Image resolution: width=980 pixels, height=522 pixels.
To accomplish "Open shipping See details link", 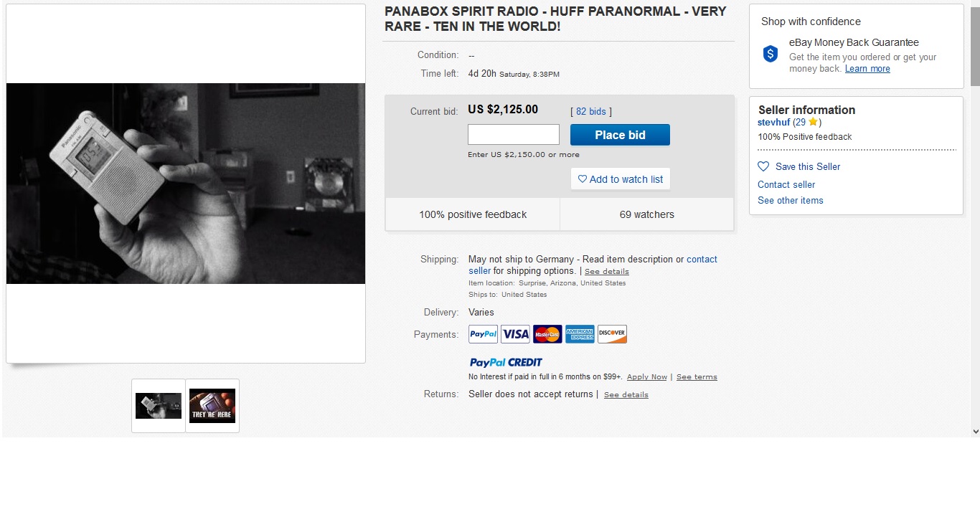I will click(607, 272).
